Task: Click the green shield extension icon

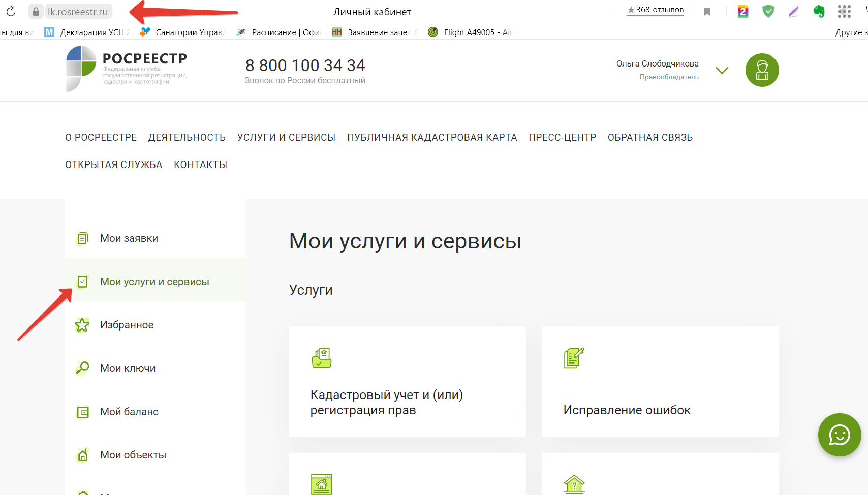Action: tap(768, 11)
